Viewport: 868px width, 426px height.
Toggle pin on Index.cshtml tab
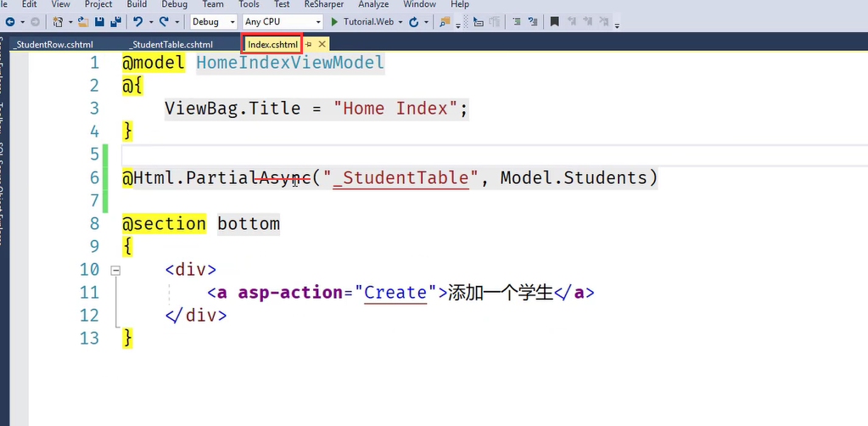(x=310, y=44)
